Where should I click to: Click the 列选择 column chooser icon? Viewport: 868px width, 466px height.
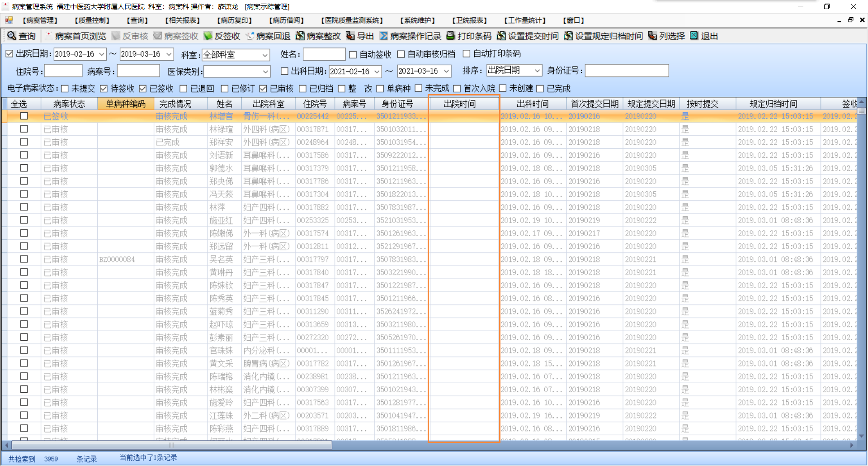click(653, 36)
